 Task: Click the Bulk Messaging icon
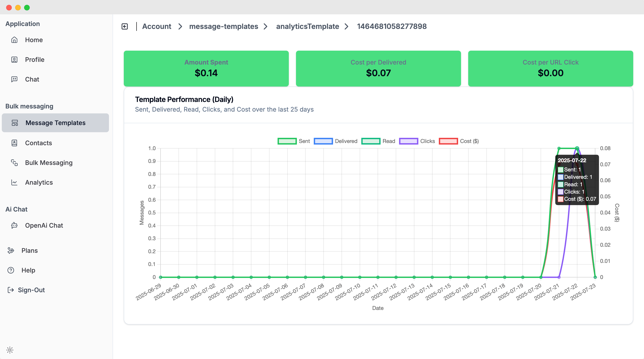pyautogui.click(x=14, y=163)
